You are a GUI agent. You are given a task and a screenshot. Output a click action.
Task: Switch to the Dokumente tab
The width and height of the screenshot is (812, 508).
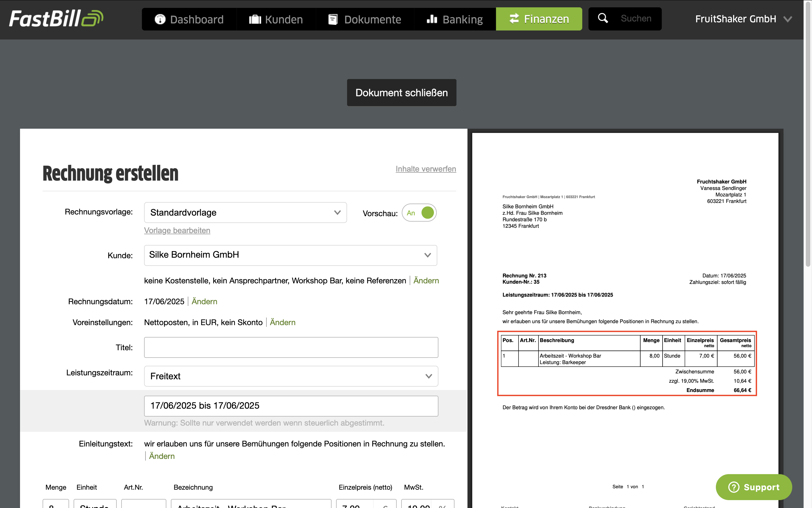pyautogui.click(x=364, y=19)
